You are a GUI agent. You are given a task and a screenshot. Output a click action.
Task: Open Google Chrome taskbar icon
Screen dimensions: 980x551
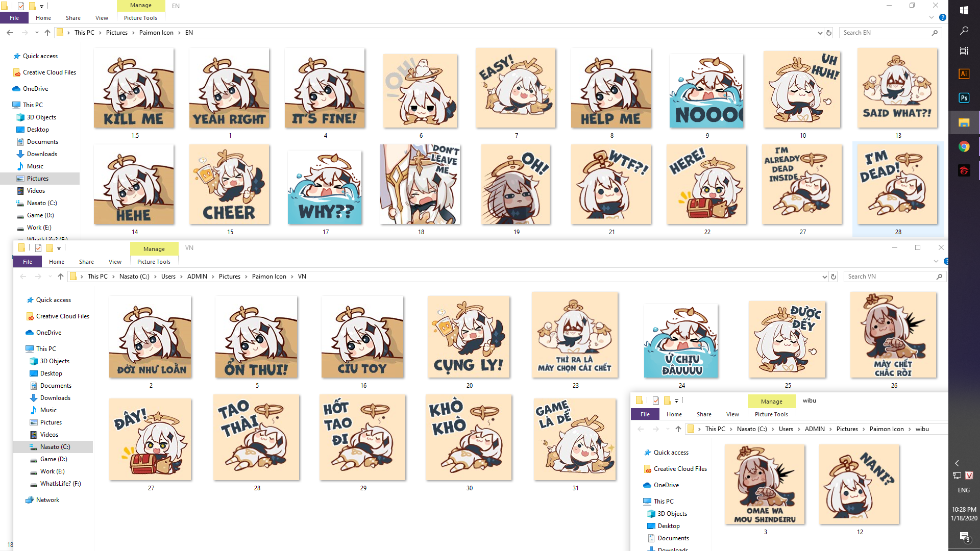(x=964, y=146)
